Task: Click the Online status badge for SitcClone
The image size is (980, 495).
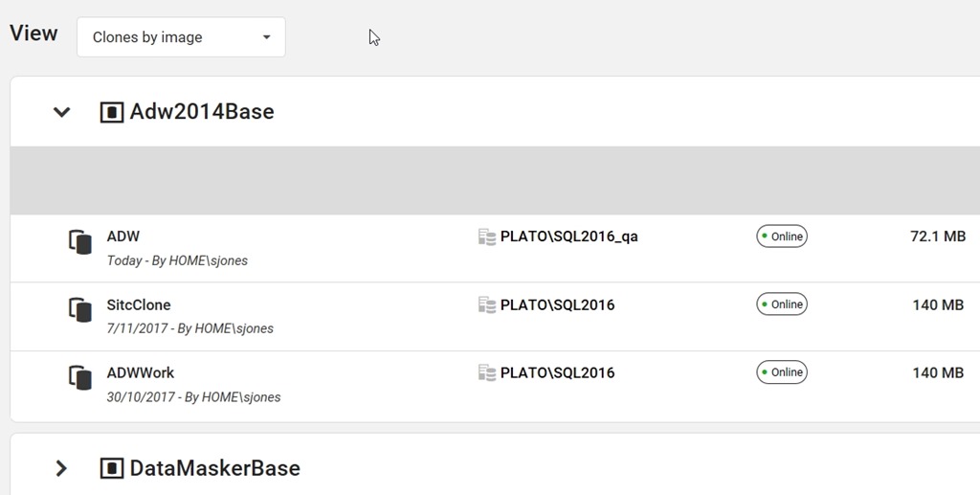Action: (781, 304)
